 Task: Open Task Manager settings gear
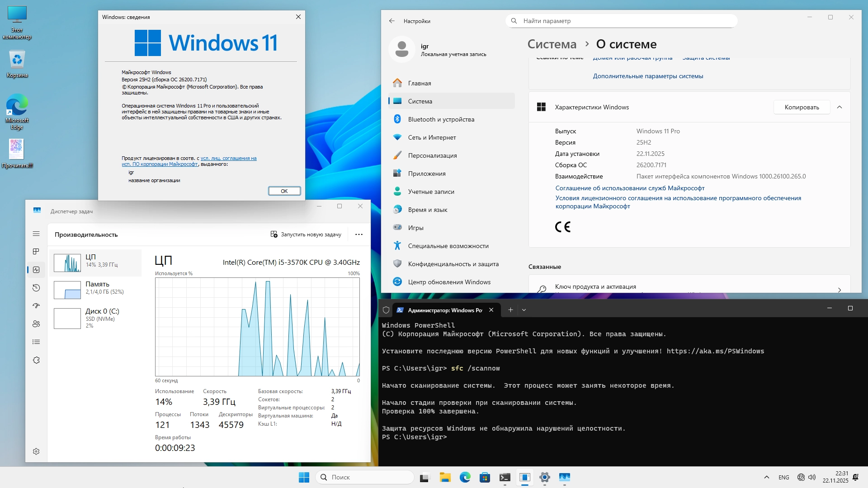(x=36, y=451)
